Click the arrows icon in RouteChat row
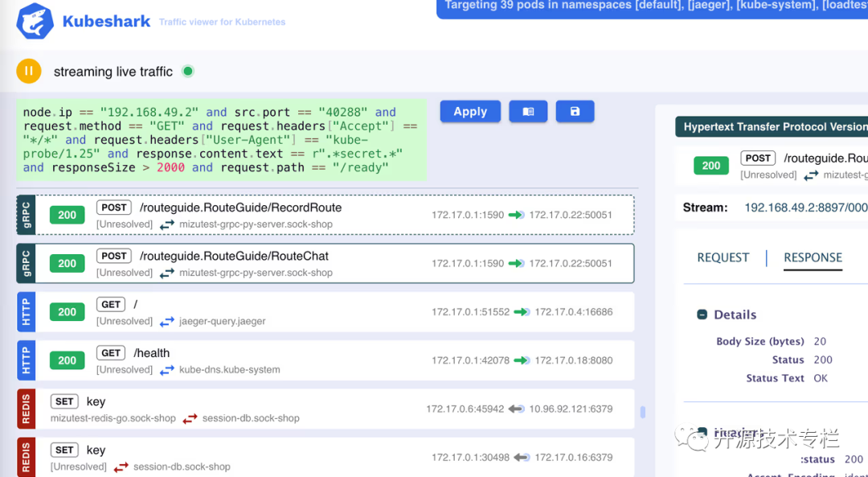Image resolution: width=868 pixels, height=477 pixels. 166,273
